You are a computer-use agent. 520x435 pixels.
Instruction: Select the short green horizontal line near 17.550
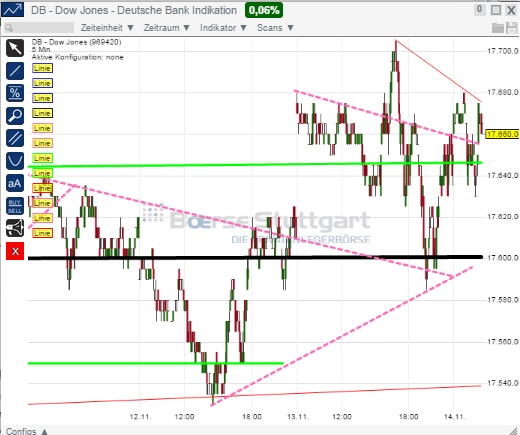click(156, 363)
